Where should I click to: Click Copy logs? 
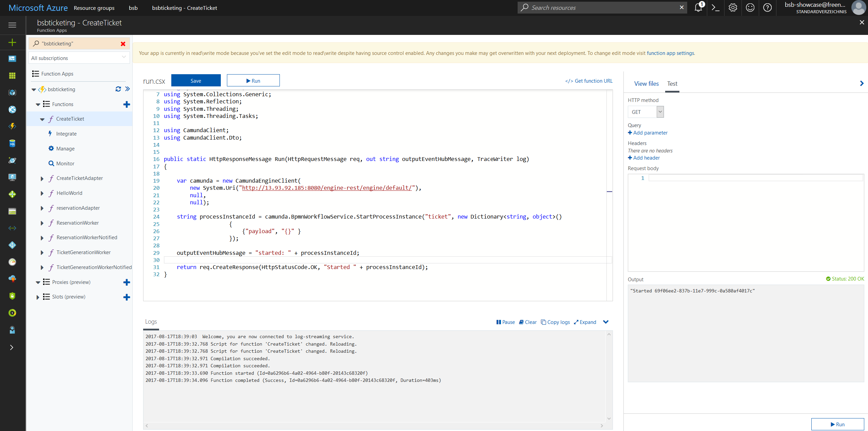(555, 322)
